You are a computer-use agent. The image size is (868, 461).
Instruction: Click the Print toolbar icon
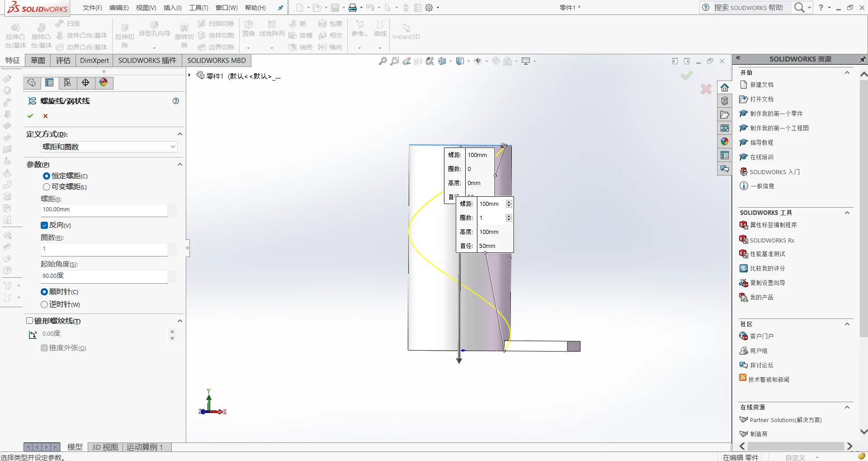click(353, 8)
